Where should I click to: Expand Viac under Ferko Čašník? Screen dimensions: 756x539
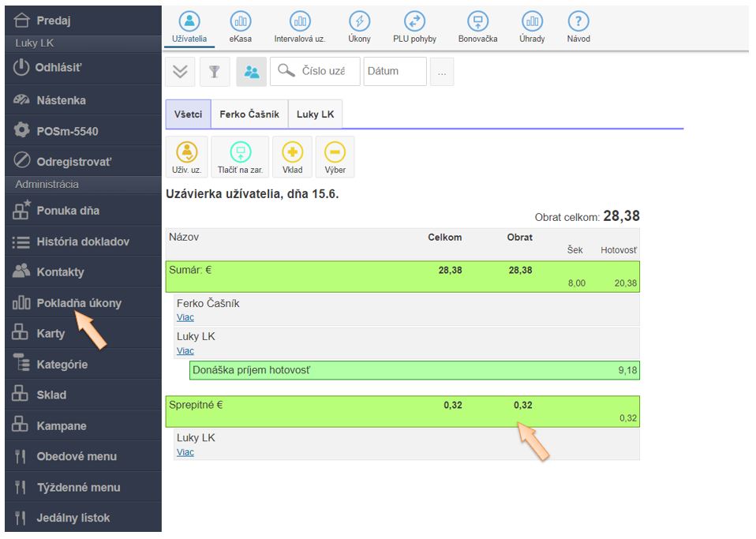click(x=185, y=317)
